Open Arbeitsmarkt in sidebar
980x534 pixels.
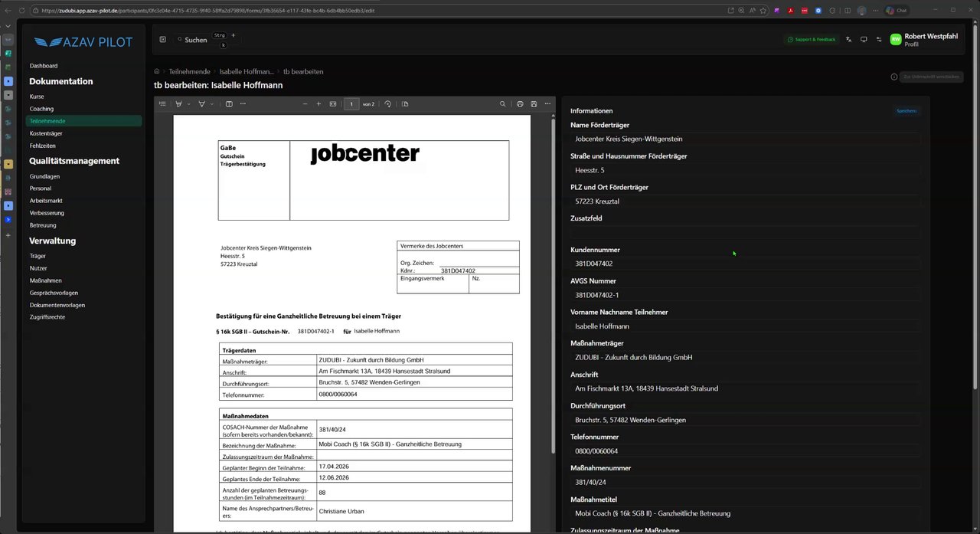[x=46, y=201]
